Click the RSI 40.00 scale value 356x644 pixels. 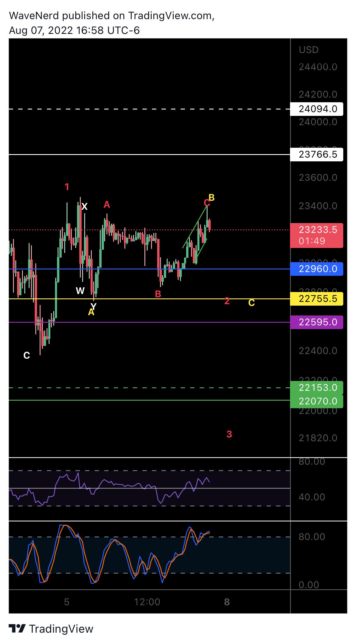312,497
